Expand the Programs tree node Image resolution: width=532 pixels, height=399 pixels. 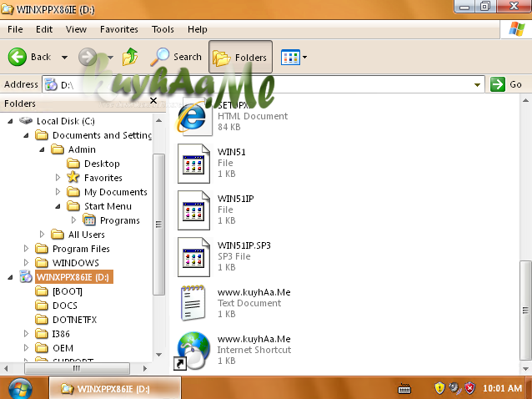[73, 220]
